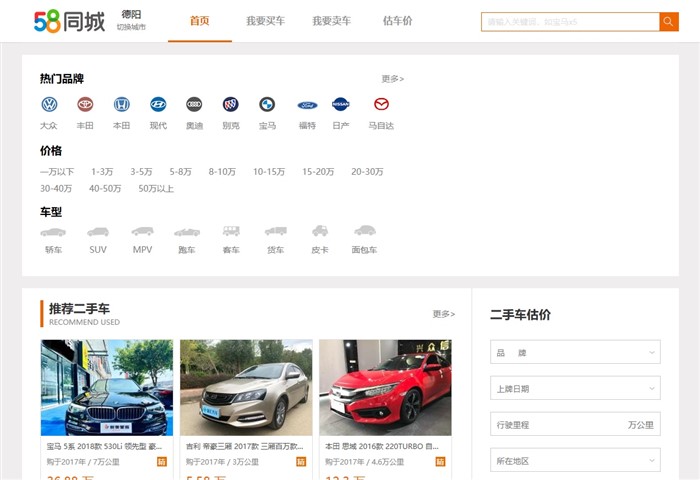
Task: Choose the 面包车 van type icon
Action: 365,230
